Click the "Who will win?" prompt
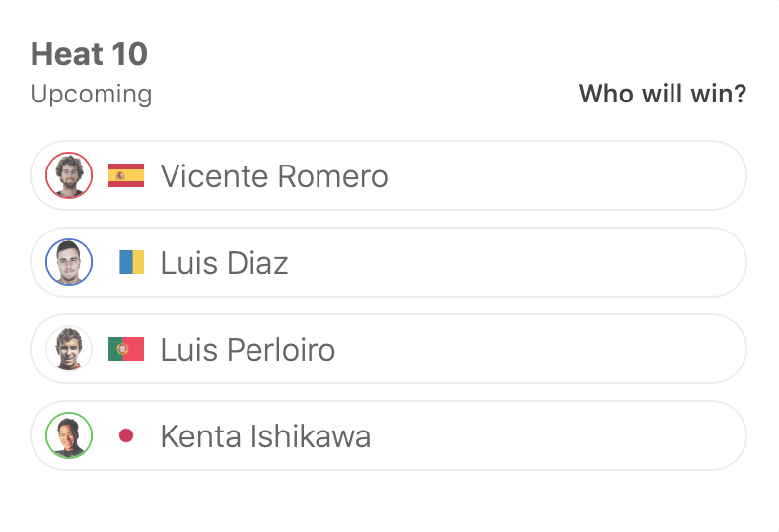Screen dimensions: 779x532 [662, 95]
